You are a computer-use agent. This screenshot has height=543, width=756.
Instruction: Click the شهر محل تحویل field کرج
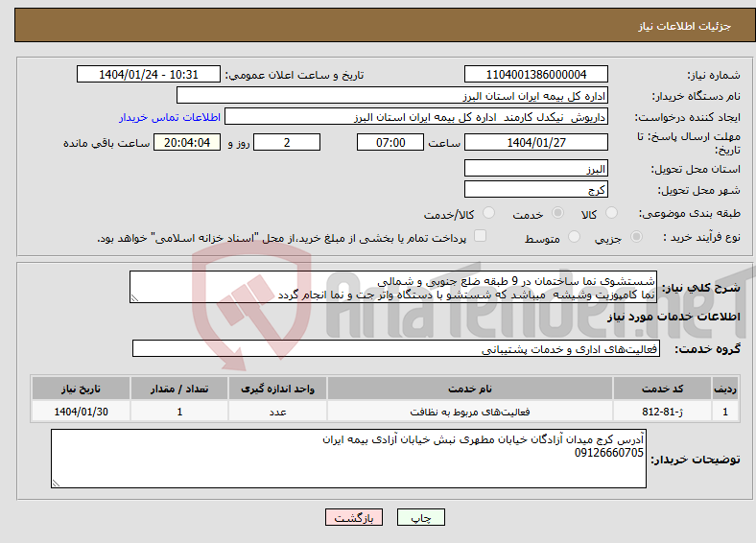[x=535, y=189]
